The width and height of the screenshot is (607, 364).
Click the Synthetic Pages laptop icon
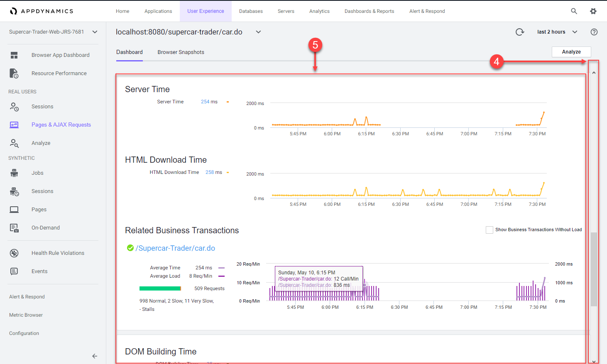(14, 210)
